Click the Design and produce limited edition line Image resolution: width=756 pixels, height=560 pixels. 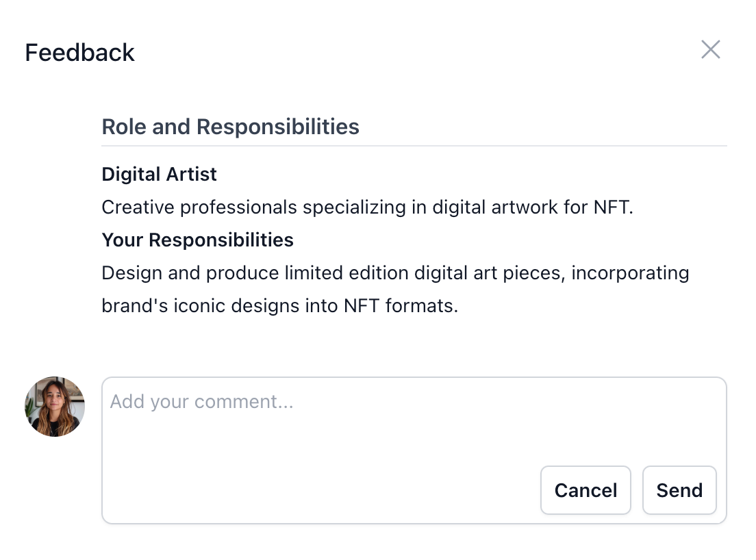(255, 273)
